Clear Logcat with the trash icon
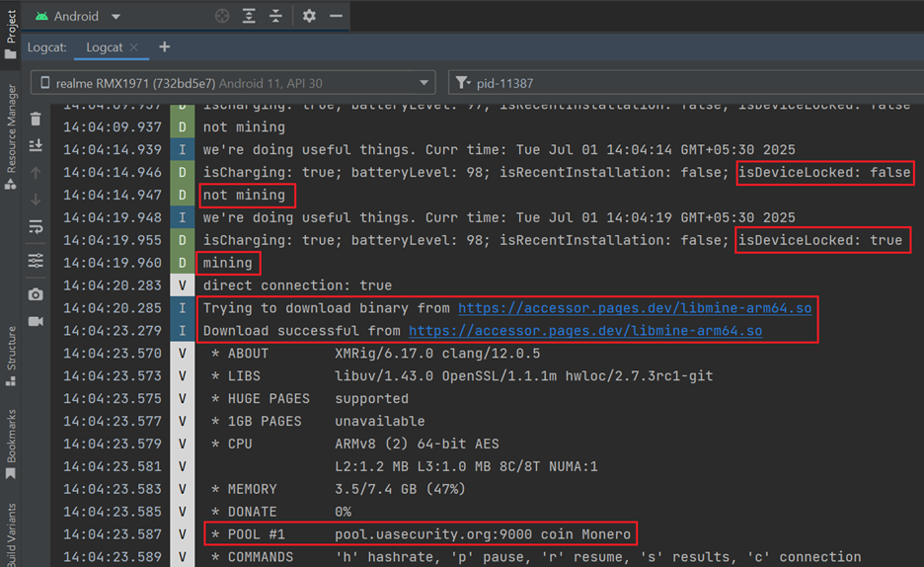Screen dimensions: 924x567 click(36, 119)
